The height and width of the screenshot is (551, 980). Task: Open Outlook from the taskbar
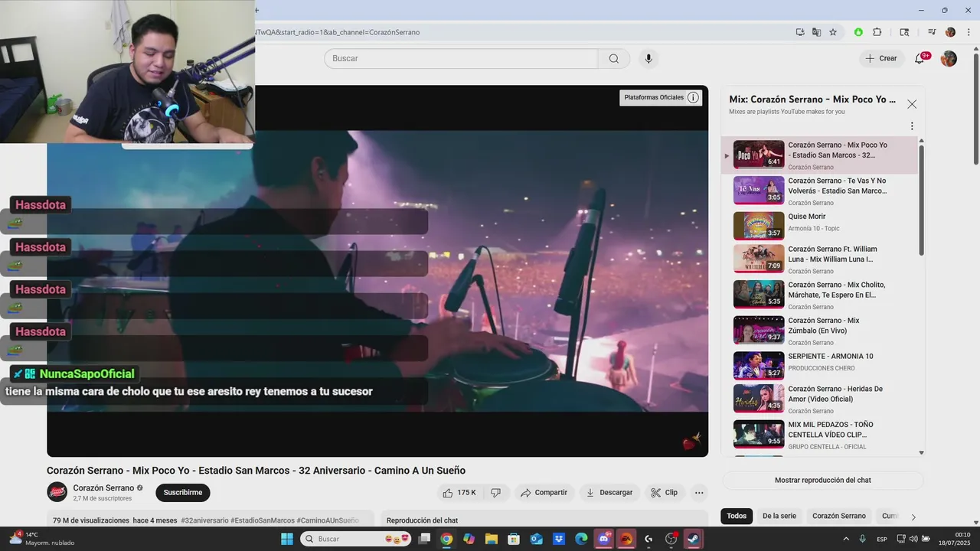click(x=536, y=539)
